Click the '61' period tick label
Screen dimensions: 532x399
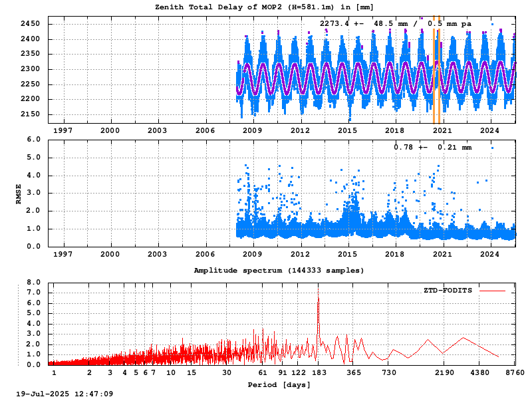263,372
